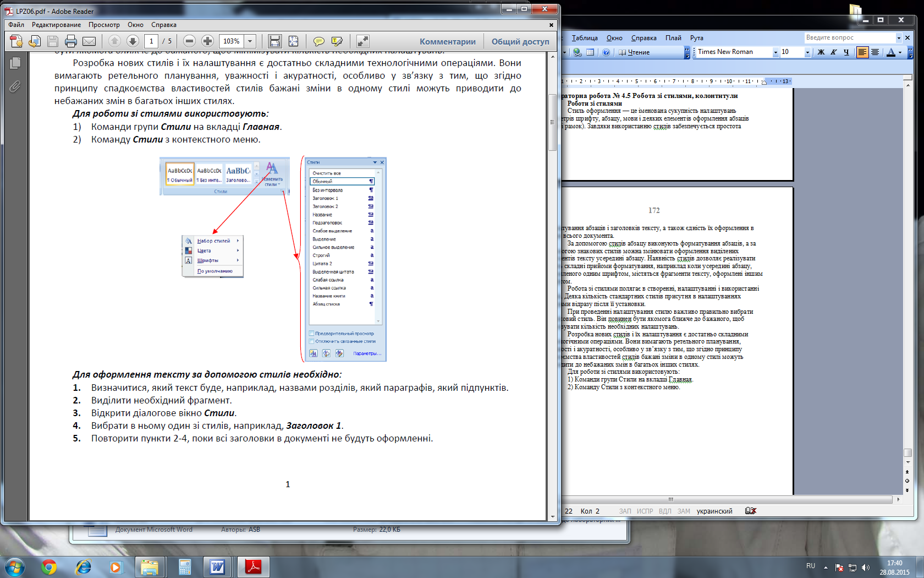Click Word vertical scrollbar thumb
The width and height of the screenshot is (924, 578).
pos(908,453)
